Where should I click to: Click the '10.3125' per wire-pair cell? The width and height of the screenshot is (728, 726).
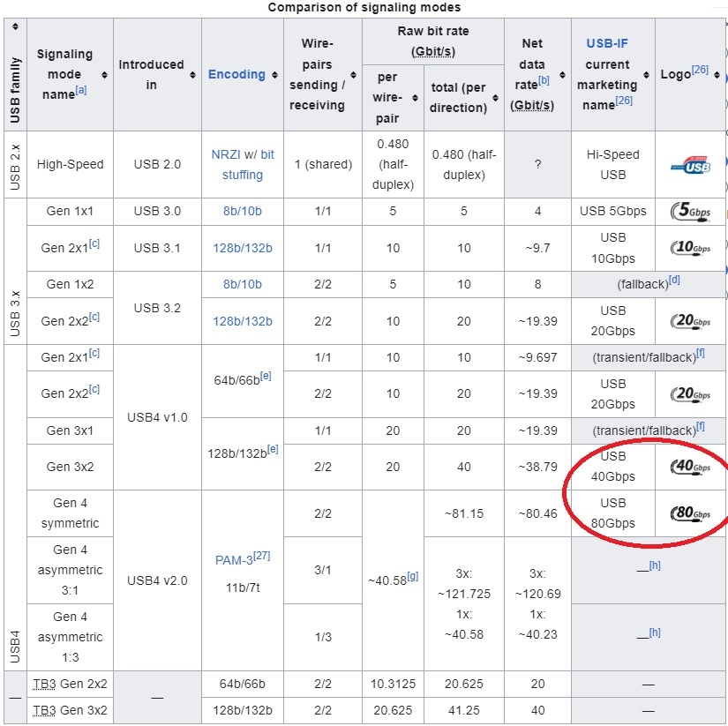[x=393, y=684]
